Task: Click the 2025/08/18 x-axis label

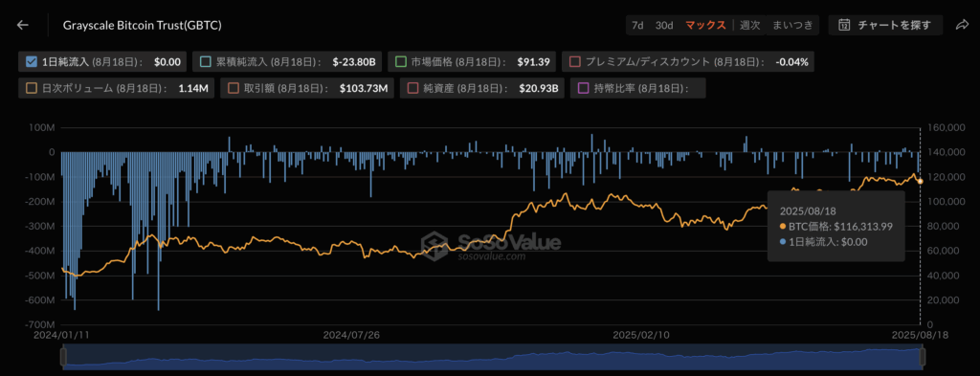Action: tap(920, 334)
